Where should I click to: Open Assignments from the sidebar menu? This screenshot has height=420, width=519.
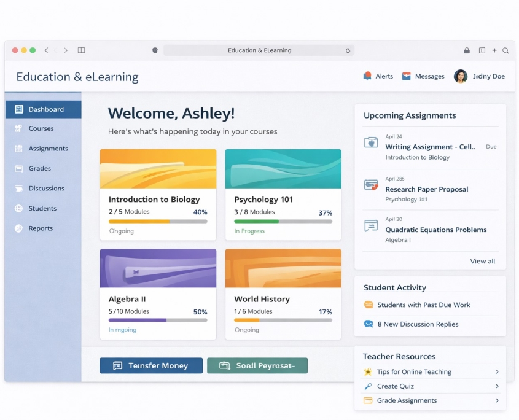[x=48, y=149]
